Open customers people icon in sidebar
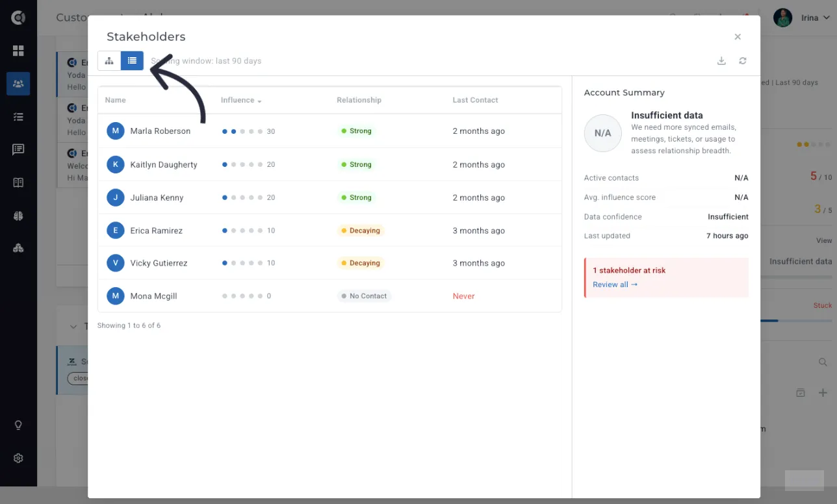 point(18,84)
